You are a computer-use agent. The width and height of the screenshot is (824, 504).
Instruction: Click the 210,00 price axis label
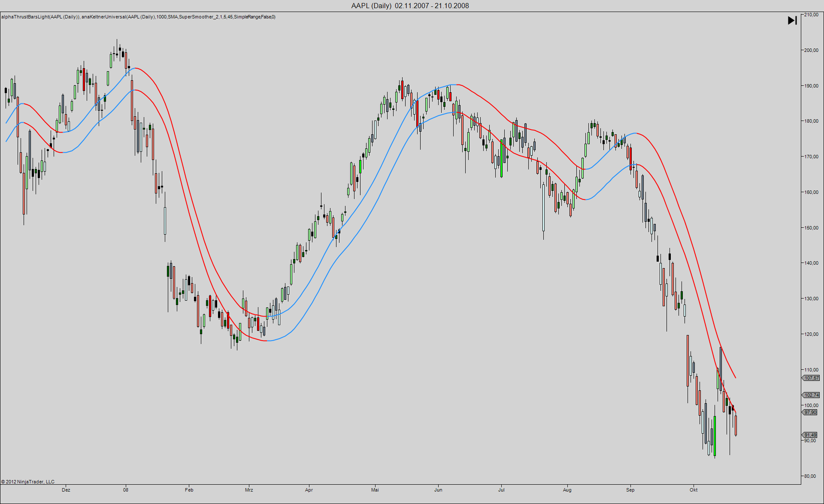point(811,15)
